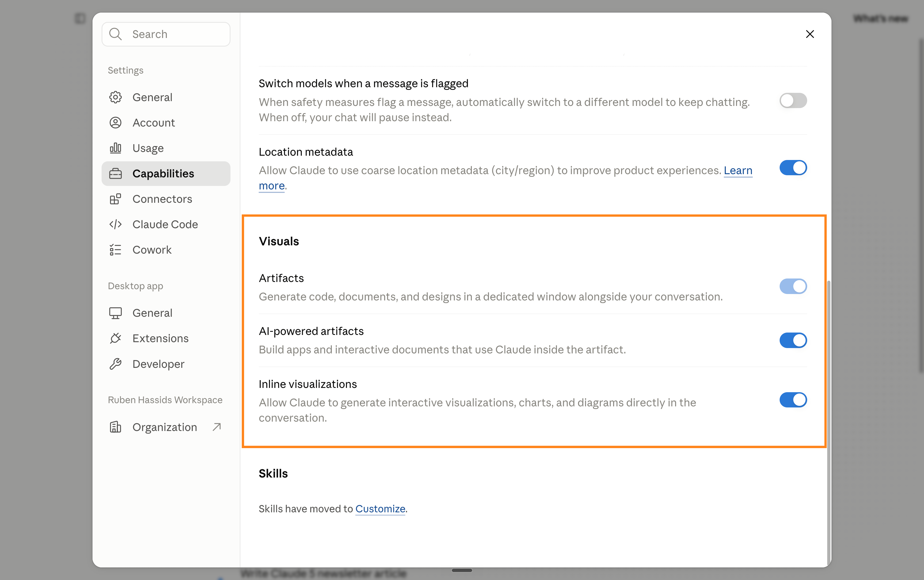This screenshot has height=580, width=924.
Task: Click the Ruben Hassids Workspace label
Action: click(165, 400)
